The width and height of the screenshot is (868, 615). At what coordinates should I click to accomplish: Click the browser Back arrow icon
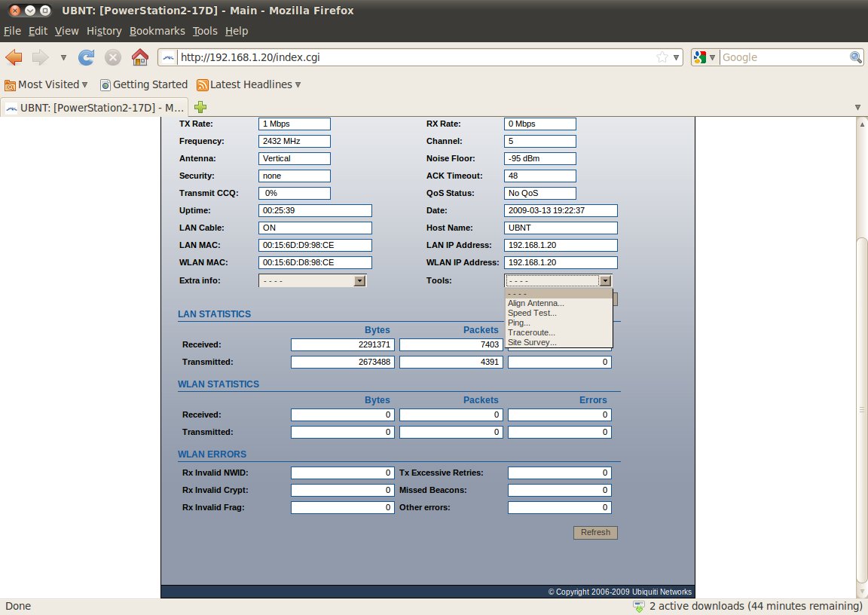(x=14, y=57)
